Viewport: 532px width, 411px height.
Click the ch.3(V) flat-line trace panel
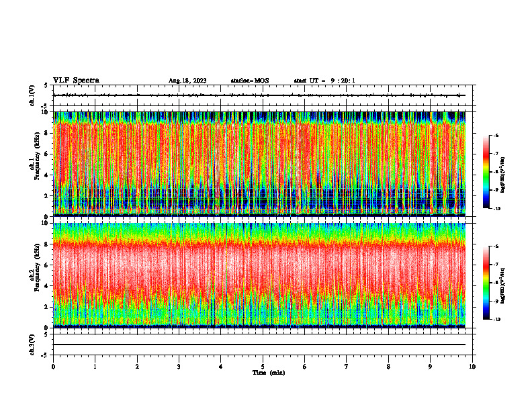point(263,345)
